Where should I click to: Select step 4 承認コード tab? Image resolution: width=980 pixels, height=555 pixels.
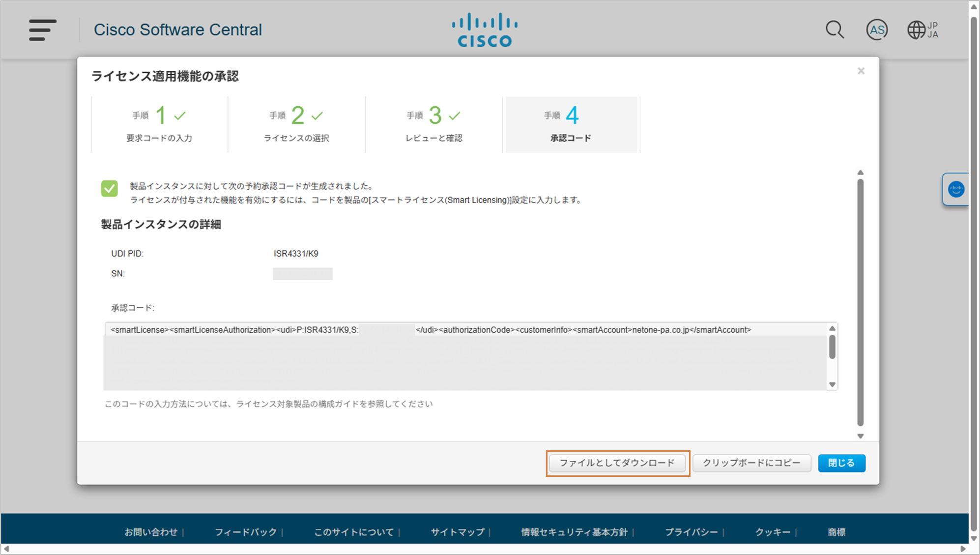571,125
